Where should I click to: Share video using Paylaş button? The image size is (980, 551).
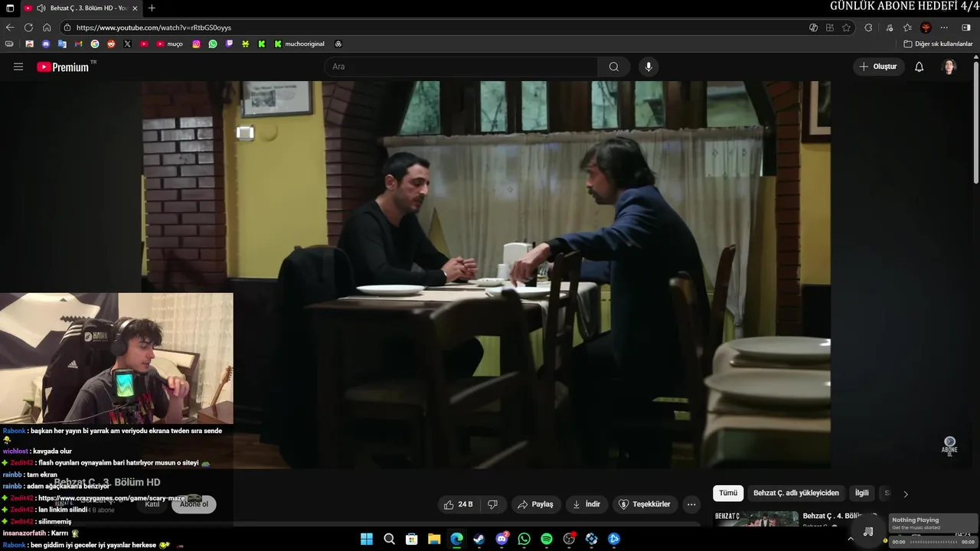535,504
